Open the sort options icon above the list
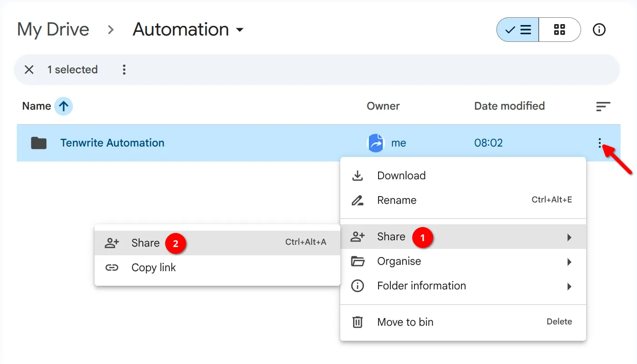This screenshot has height=364, width=637. [x=603, y=106]
